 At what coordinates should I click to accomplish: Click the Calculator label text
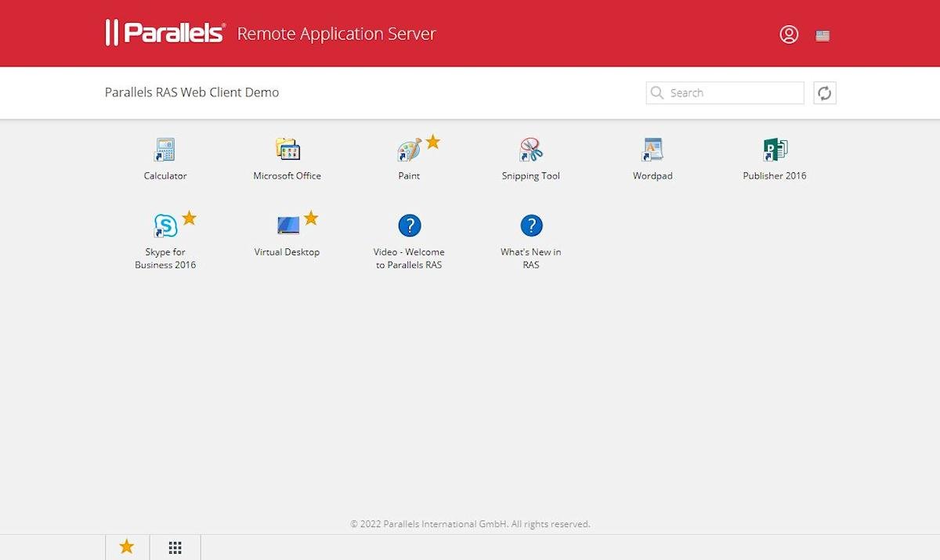tap(165, 176)
